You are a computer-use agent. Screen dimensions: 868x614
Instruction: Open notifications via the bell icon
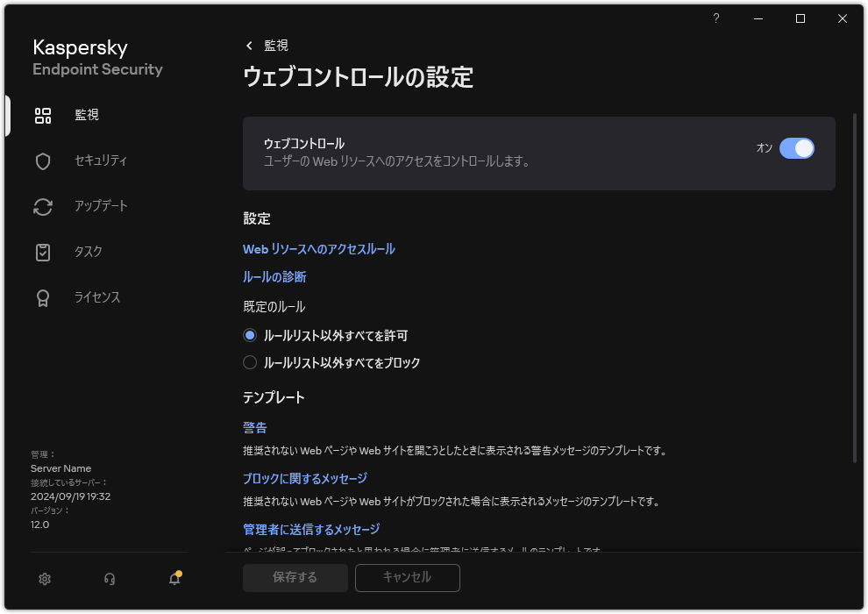point(174,579)
